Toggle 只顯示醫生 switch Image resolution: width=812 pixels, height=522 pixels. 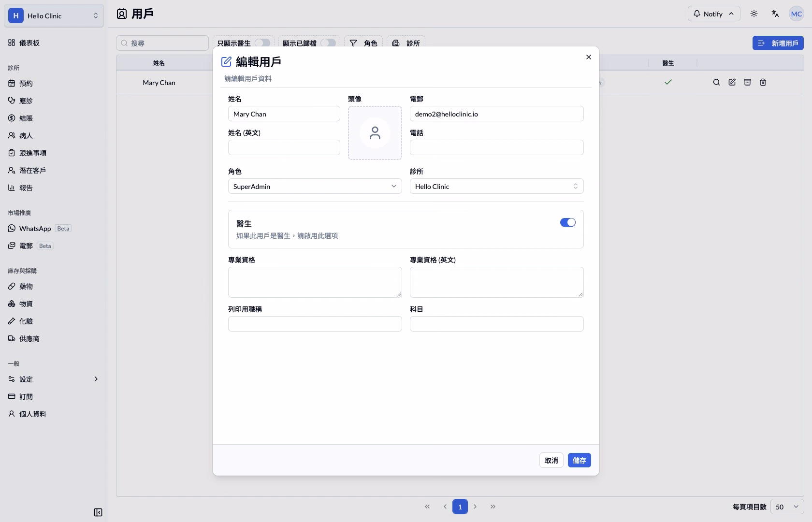click(x=262, y=43)
